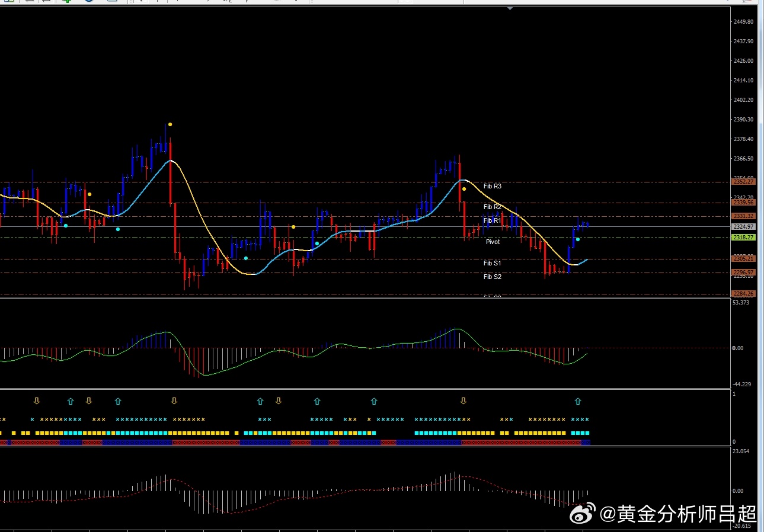Image resolution: width=764 pixels, height=532 pixels.
Task: Click the 2324.97 current price tag
Action: tap(743, 226)
